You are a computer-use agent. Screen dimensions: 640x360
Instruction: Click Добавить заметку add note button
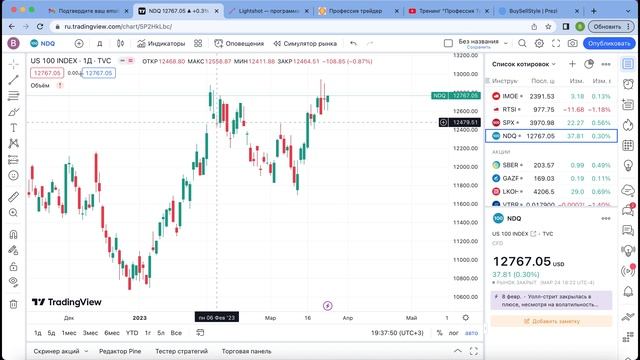(x=551, y=321)
